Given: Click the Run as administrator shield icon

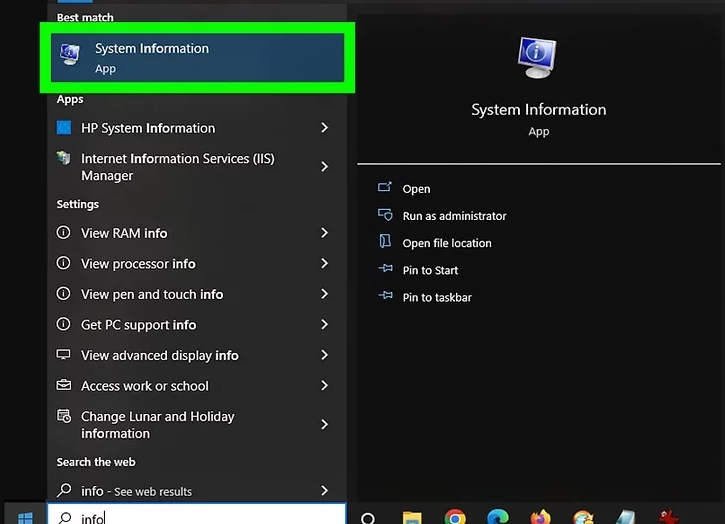Looking at the screenshot, I should [x=385, y=215].
